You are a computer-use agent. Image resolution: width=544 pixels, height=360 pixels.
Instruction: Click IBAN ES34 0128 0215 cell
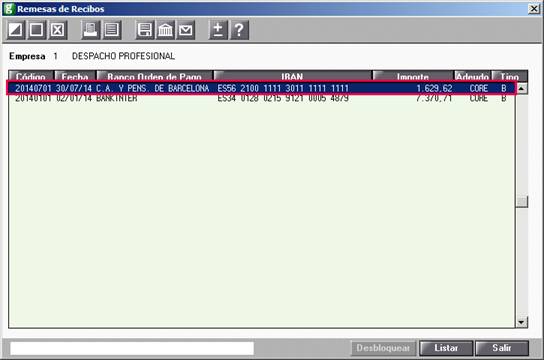pos(283,98)
